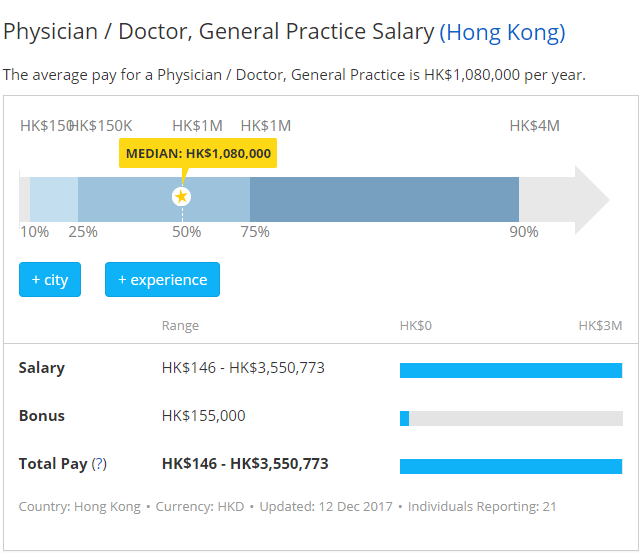Click the 10% to 25% light blue segment
The width and height of the screenshot is (639, 554).
(54, 198)
